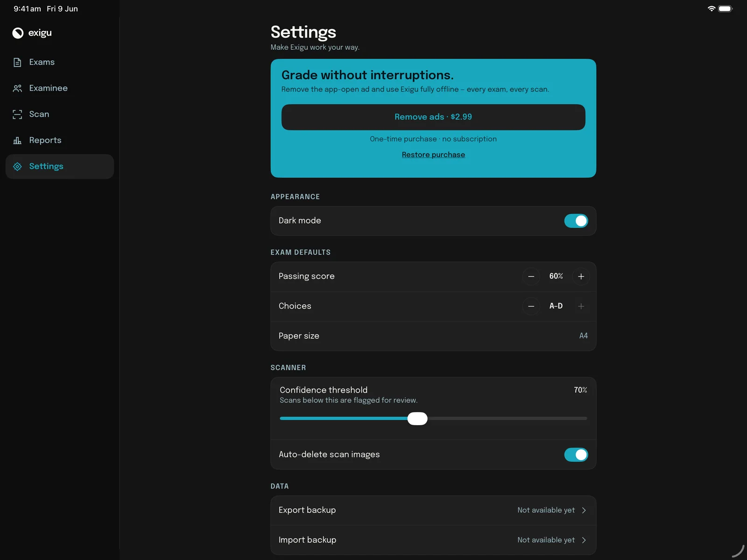Click the Scan frame icon
This screenshot has width=747, height=560.
(17, 114)
